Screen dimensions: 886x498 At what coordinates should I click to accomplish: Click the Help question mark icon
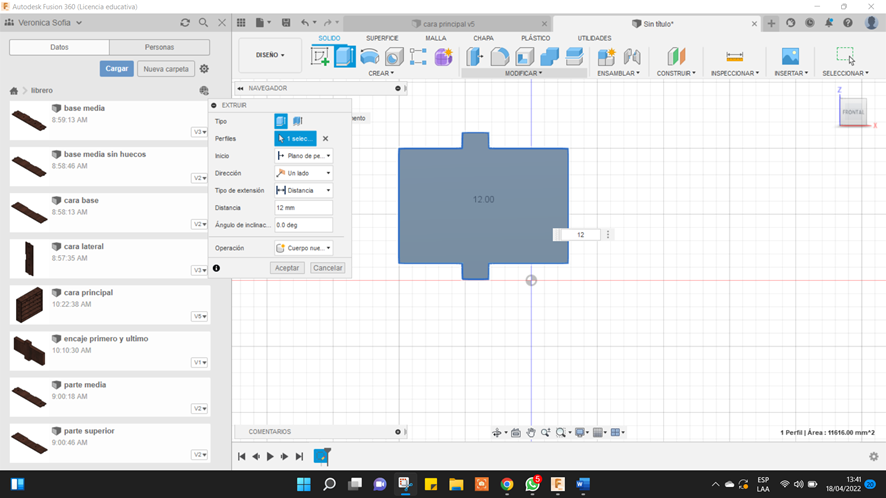tap(848, 23)
